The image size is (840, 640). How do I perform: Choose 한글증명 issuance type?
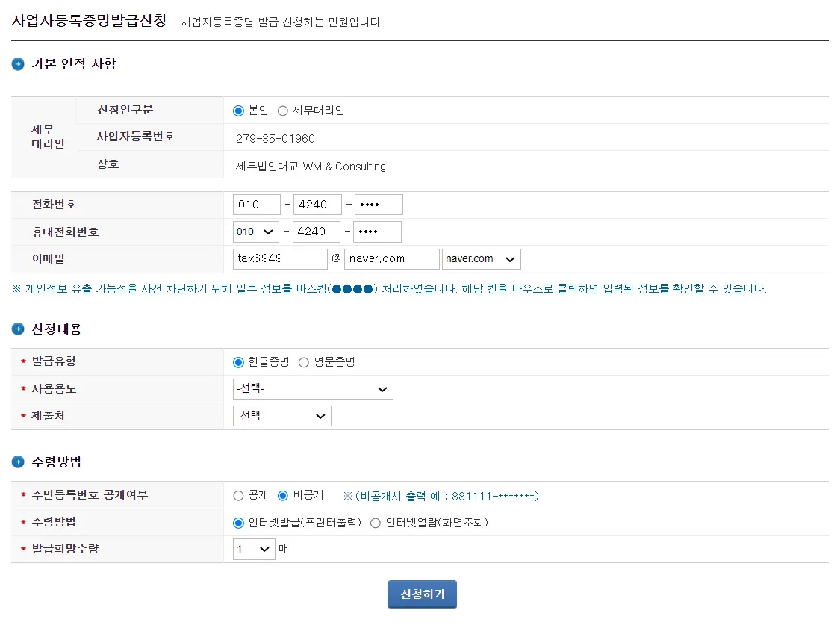238,363
